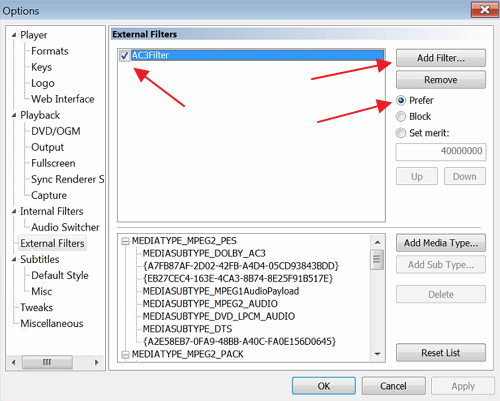Screen dimensions: 500x401
Task: Select the Set merit radio button
Action: point(401,133)
